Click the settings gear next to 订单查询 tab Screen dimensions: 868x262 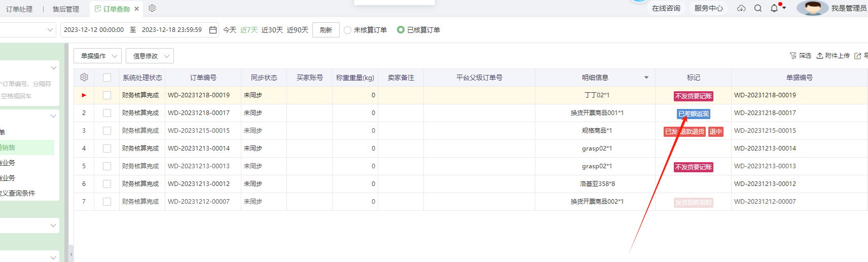[x=152, y=8]
